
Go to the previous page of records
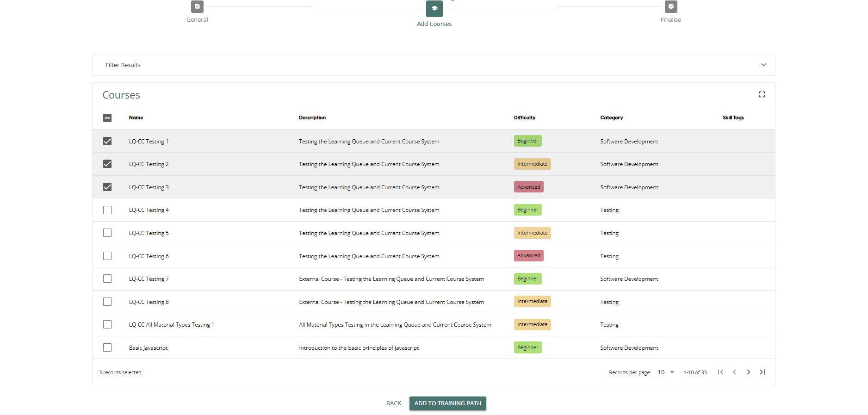[734, 372]
